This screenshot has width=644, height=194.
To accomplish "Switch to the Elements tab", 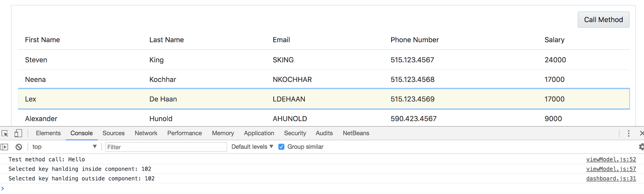I will pyautogui.click(x=48, y=133).
